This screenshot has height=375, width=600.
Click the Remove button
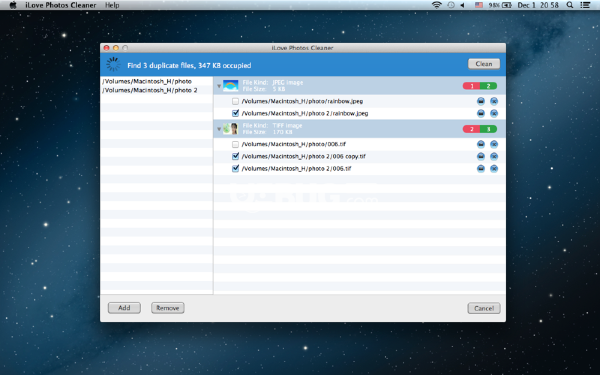point(168,308)
